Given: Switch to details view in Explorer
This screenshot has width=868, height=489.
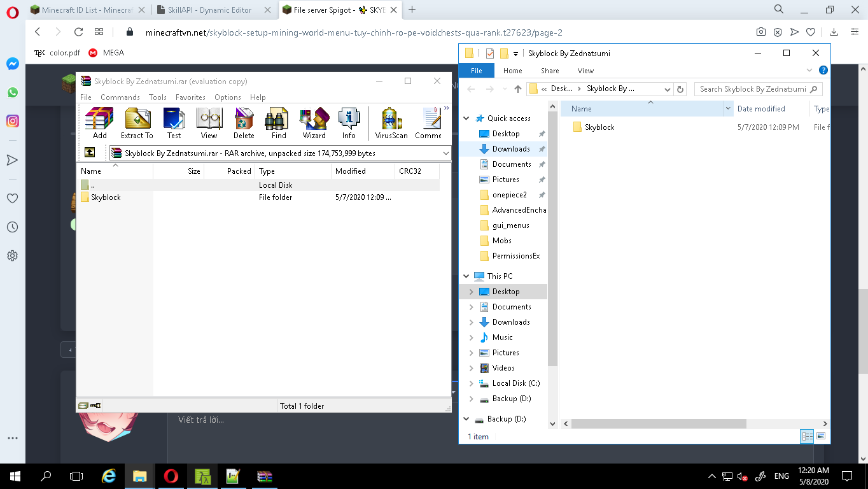Looking at the screenshot, I should (x=807, y=436).
